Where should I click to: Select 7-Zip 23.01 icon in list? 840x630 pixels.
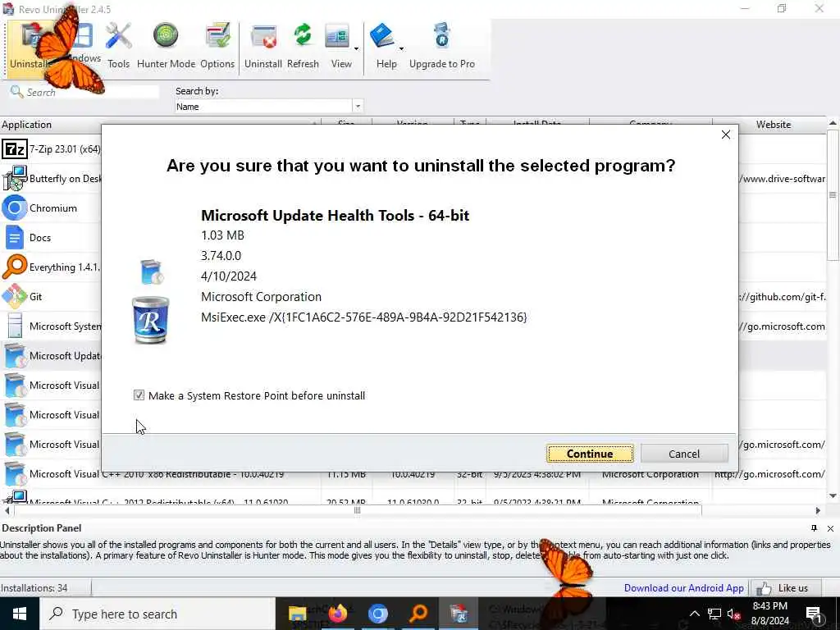[x=15, y=149]
